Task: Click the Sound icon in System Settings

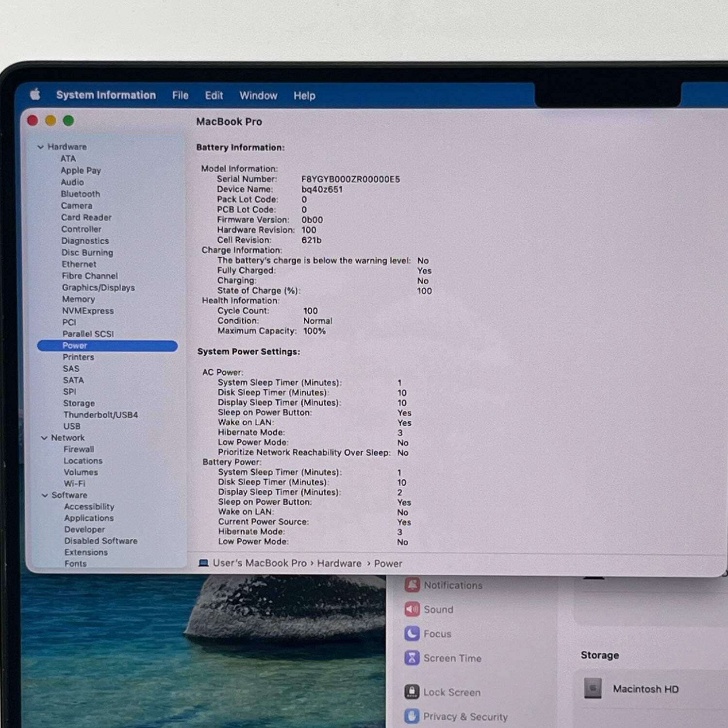Action: tap(412, 609)
